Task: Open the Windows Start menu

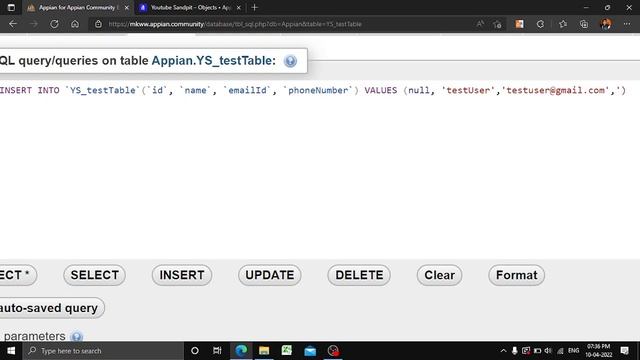Action: [11, 351]
